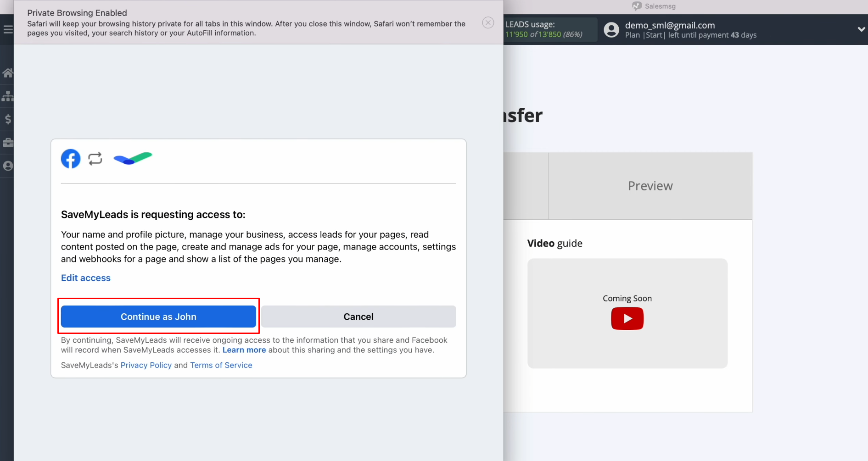Open the Learn more link
The width and height of the screenshot is (868, 461).
click(244, 350)
